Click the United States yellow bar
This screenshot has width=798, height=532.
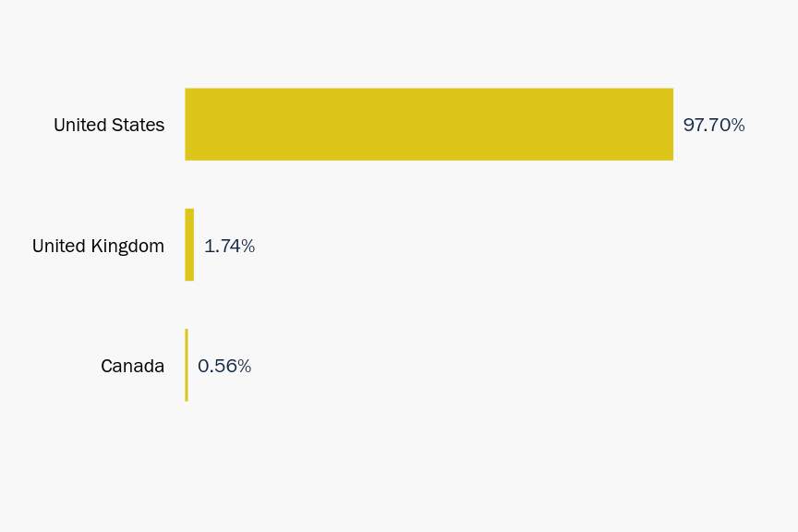(429, 125)
